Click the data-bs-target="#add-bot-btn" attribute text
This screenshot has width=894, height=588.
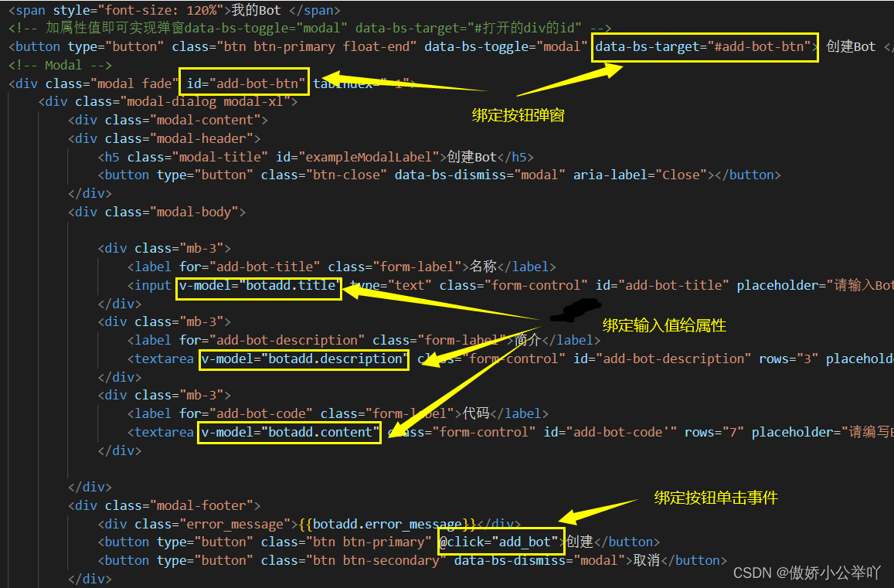tap(703, 47)
